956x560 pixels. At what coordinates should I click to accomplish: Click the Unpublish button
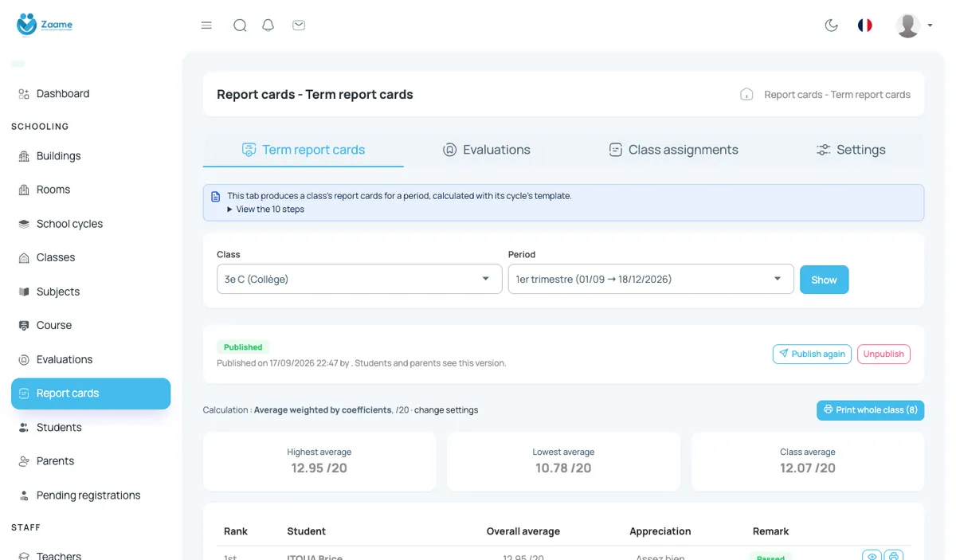click(x=884, y=354)
